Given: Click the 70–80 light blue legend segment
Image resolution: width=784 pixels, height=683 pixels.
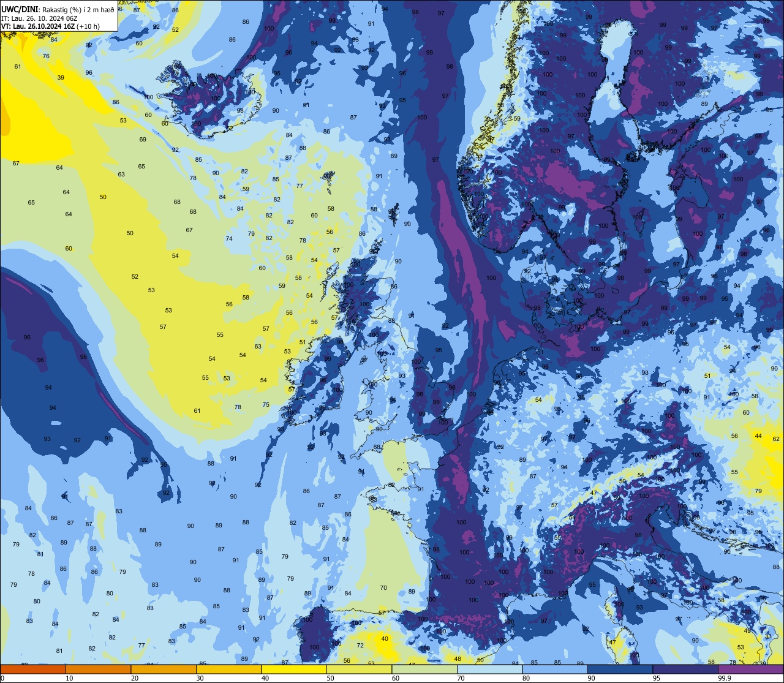Looking at the screenshot, I should click(489, 669).
